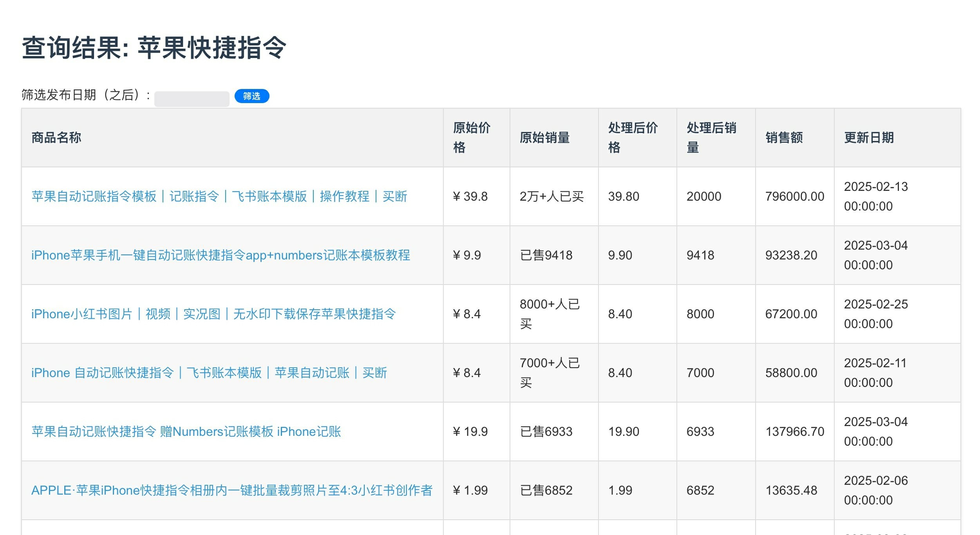Click the blue 筛选 filter button
Screen dimensions: 980x535
252,96
